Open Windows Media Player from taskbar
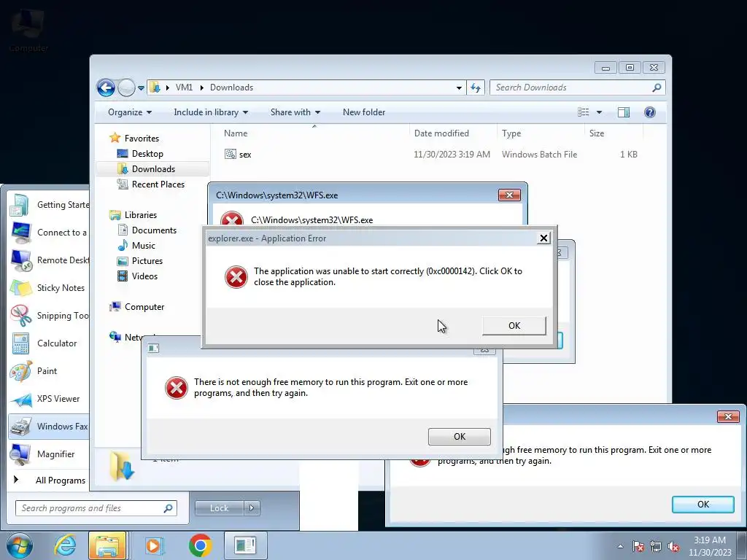 click(154, 545)
